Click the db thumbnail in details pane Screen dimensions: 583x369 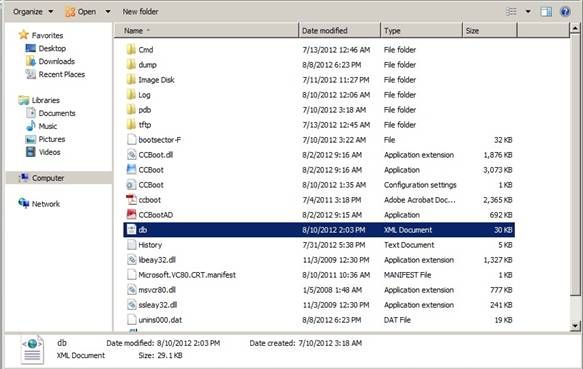(x=32, y=350)
